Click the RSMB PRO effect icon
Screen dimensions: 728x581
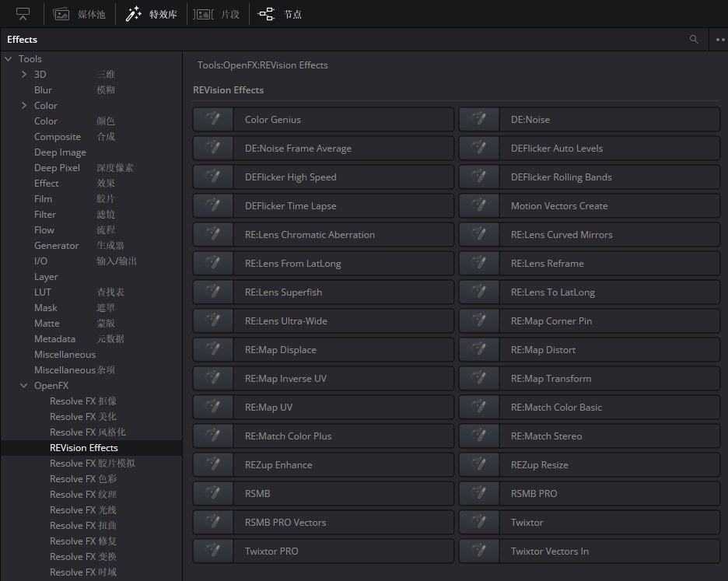[479, 494]
